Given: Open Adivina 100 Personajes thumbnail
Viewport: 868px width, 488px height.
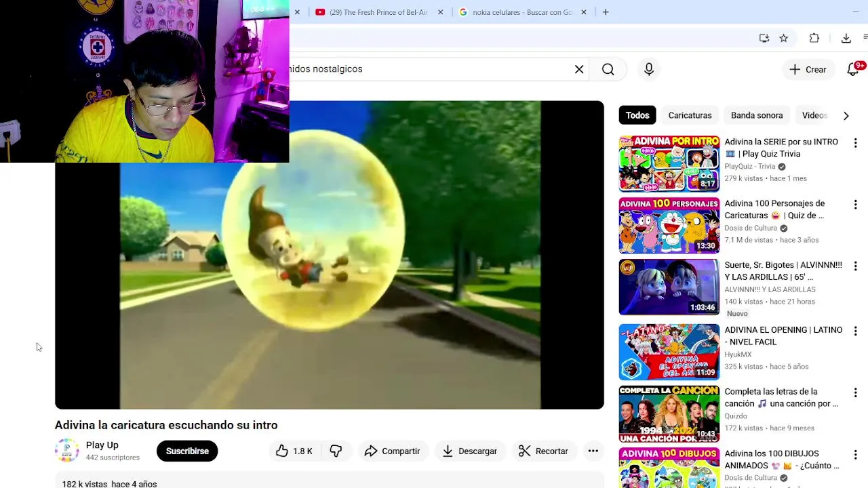Looking at the screenshot, I should tap(669, 225).
